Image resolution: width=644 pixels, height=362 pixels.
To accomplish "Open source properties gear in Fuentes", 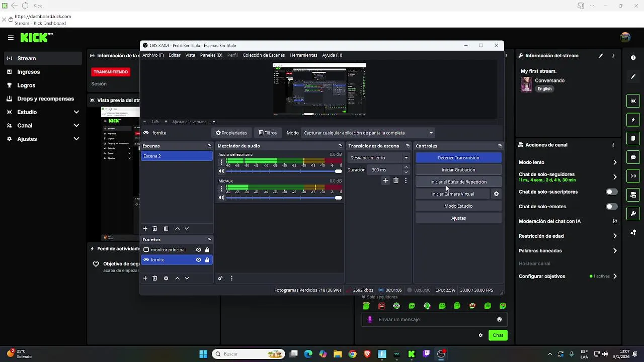I will [x=166, y=278].
